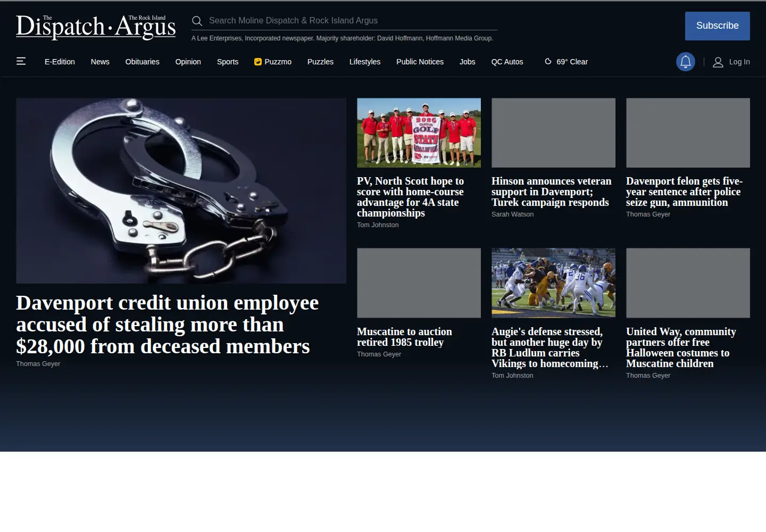
Task: Go to Dispatch-Argus home logo
Action: 96,27
